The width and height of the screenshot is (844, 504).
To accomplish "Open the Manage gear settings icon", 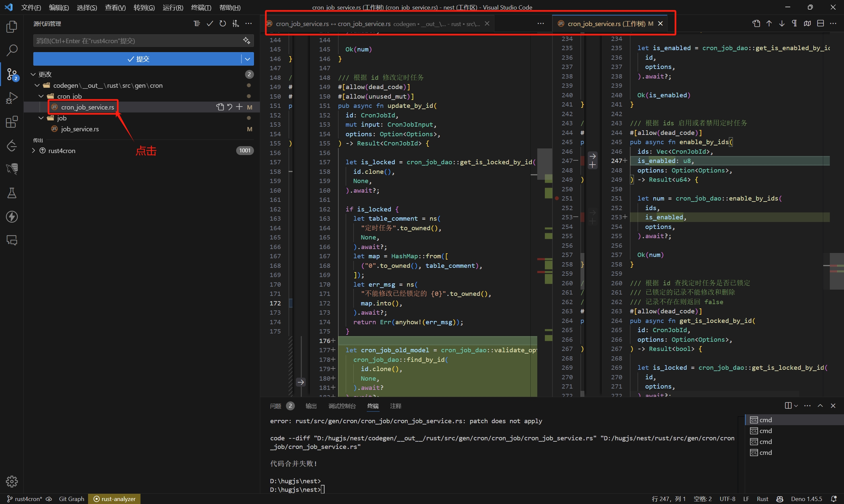I will click(12, 481).
